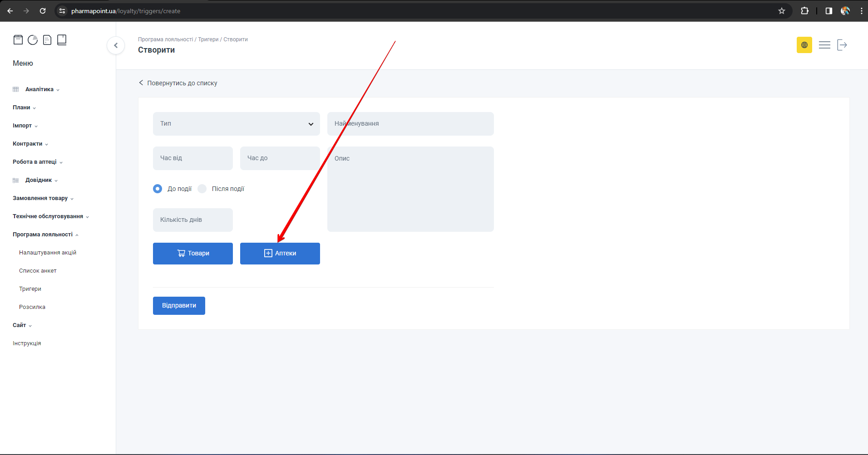Submit the form with "Відправити"
The width and height of the screenshot is (868, 455).
tap(179, 306)
